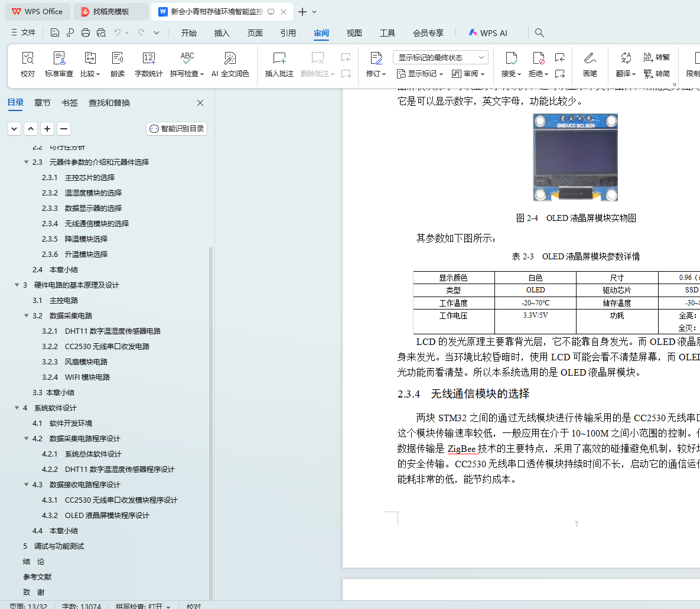Screen dimensions: 700x609
Task: Open the 会员专享 tab
Action: click(428, 33)
